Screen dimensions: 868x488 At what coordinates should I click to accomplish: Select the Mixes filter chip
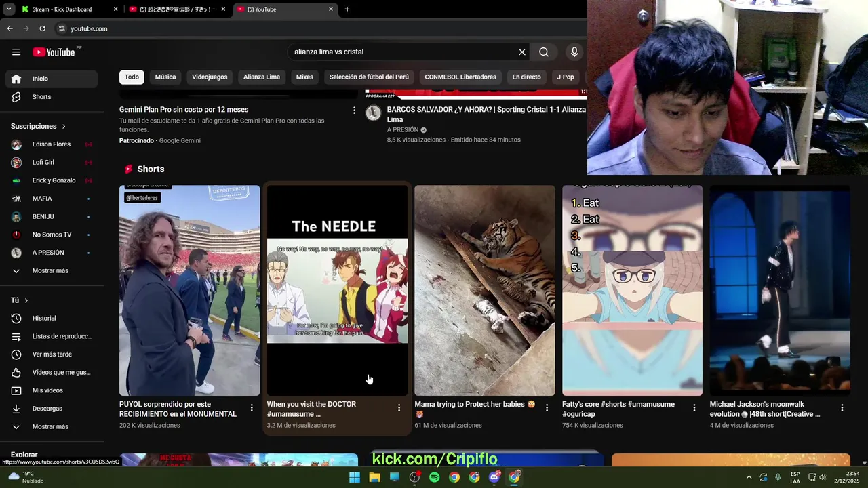click(304, 77)
